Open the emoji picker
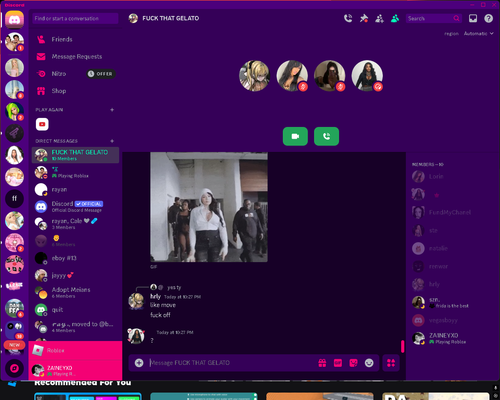Viewport: 500px width, 400px height. [x=369, y=363]
